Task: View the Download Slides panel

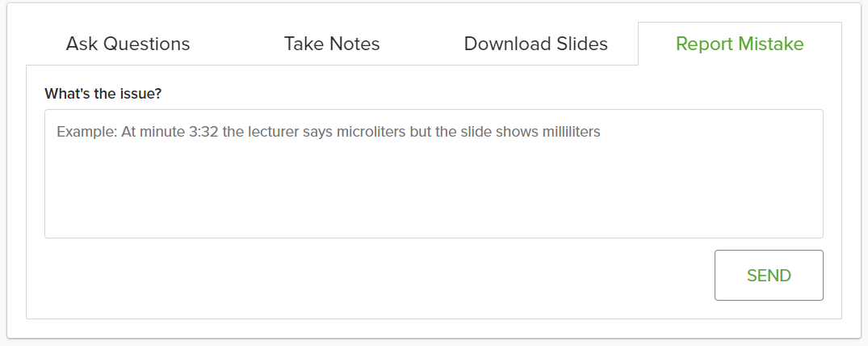Action: coord(536,44)
